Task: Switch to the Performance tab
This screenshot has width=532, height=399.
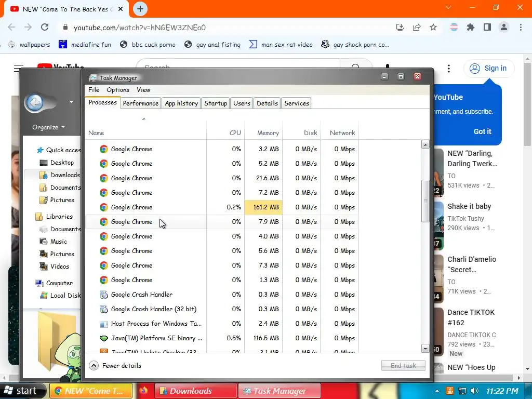Action: pos(140,103)
